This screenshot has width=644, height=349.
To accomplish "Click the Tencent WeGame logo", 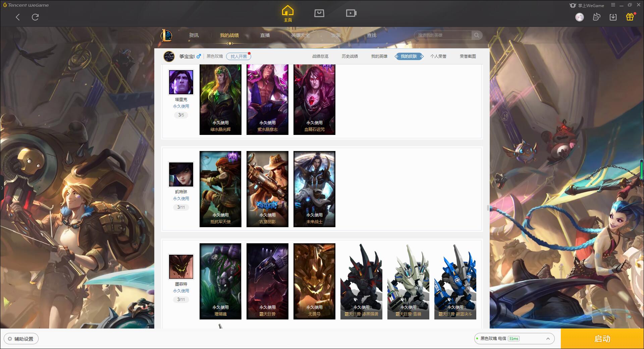I will (26, 5).
